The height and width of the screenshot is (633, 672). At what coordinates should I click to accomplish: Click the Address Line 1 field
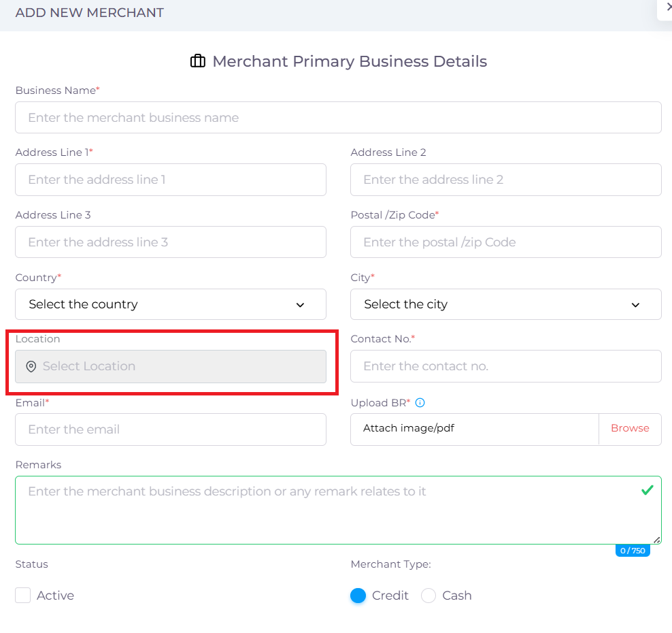tap(170, 180)
